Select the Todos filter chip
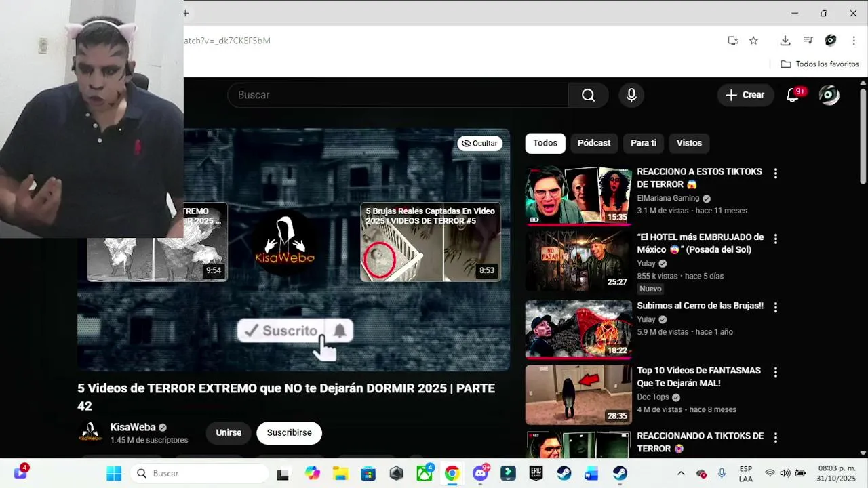Image resolution: width=868 pixels, height=488 pixels. (545, 143)
